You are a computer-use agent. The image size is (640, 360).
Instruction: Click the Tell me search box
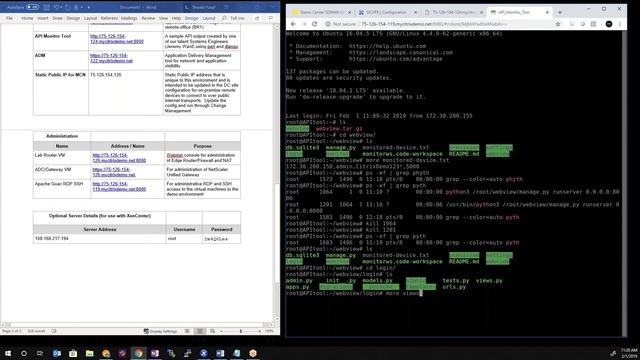234,18
